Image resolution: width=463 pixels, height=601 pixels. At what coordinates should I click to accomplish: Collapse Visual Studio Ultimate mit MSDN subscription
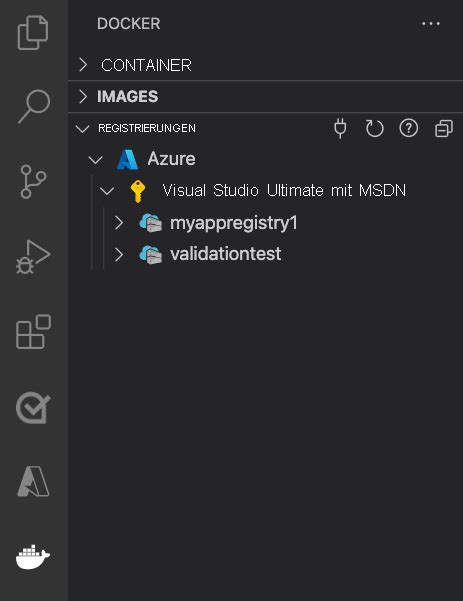[107, 190]
